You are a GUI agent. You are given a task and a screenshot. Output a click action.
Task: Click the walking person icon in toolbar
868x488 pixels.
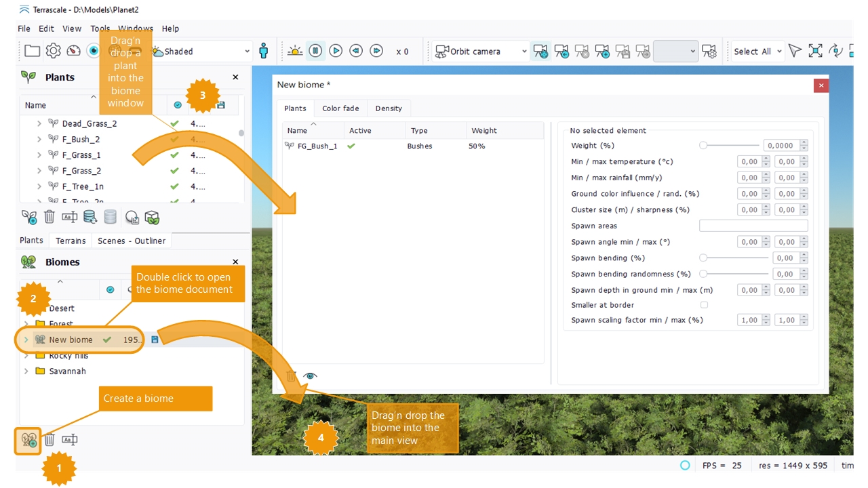click(x=264, y=51)
